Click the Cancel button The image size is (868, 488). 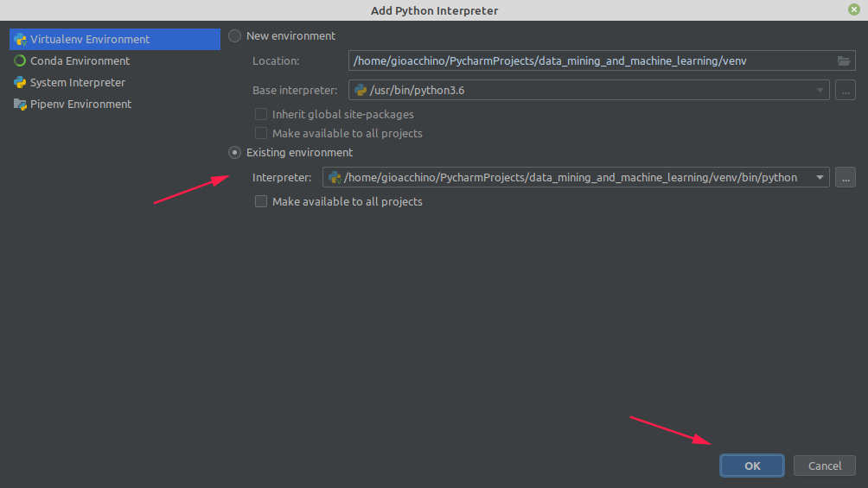click(825, 466)
